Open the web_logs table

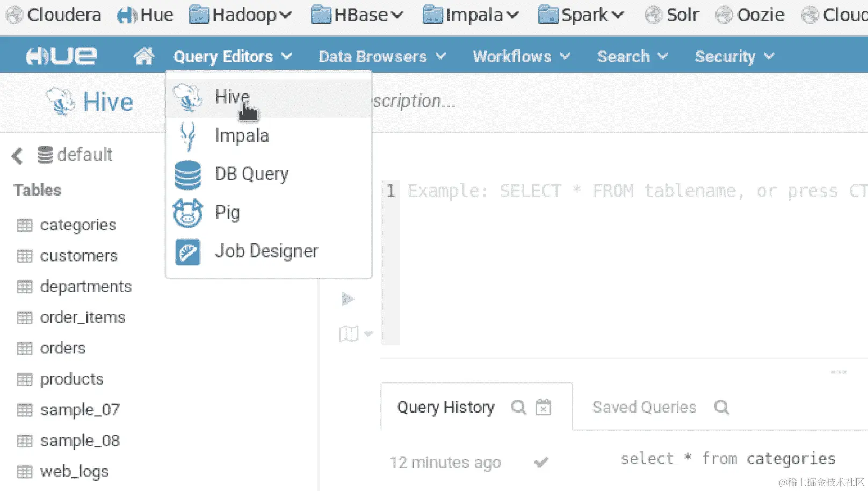click(75, 472)
